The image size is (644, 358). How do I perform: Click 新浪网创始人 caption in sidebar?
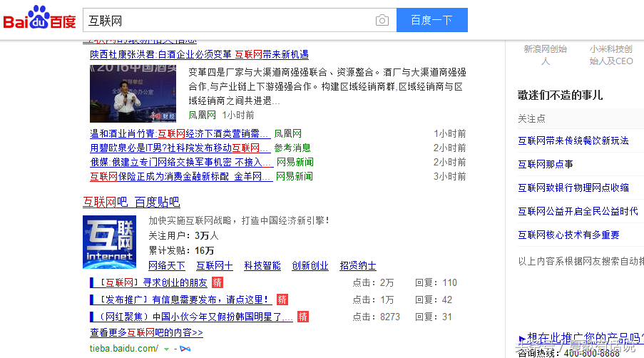point(546,55)
